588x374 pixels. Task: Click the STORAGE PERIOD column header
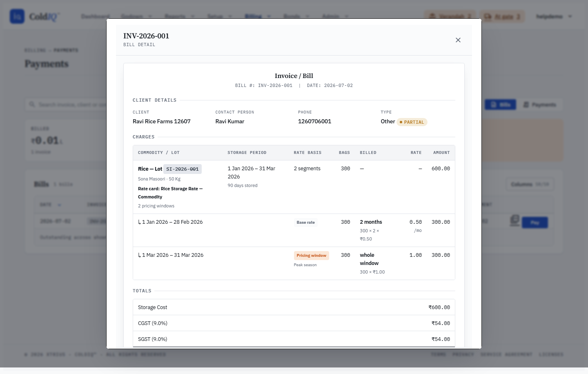[247, 153]
